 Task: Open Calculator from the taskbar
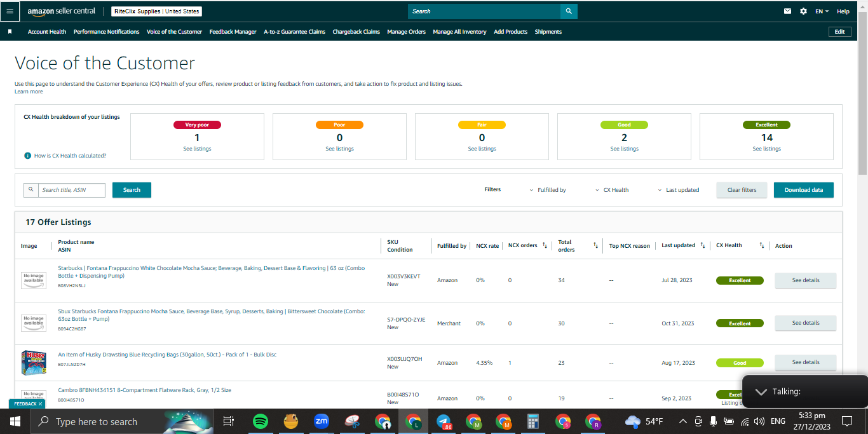point(534,421)
